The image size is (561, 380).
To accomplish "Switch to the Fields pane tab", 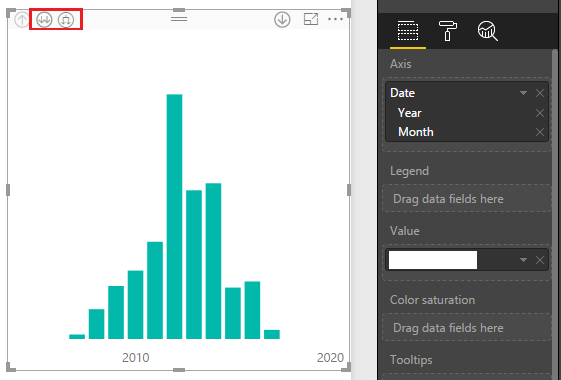I will pos(408,31).
